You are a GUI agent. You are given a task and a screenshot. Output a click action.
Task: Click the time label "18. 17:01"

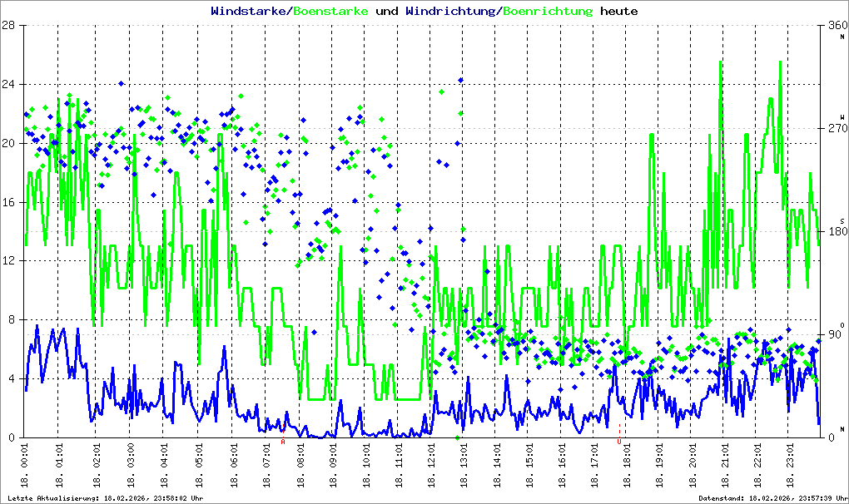pyautogui.click(x=594, y=466)
